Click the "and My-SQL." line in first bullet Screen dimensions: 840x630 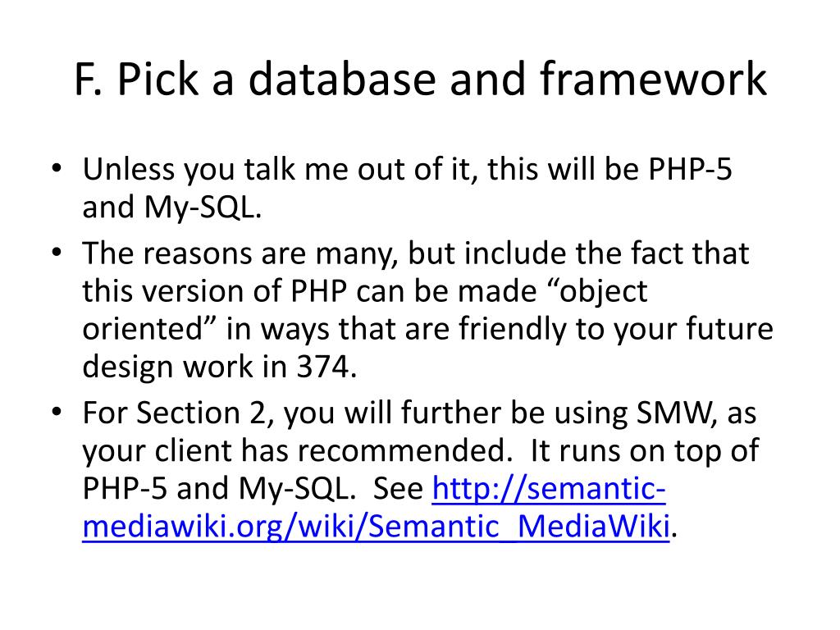pyautogui.click(x=171, y=208)
